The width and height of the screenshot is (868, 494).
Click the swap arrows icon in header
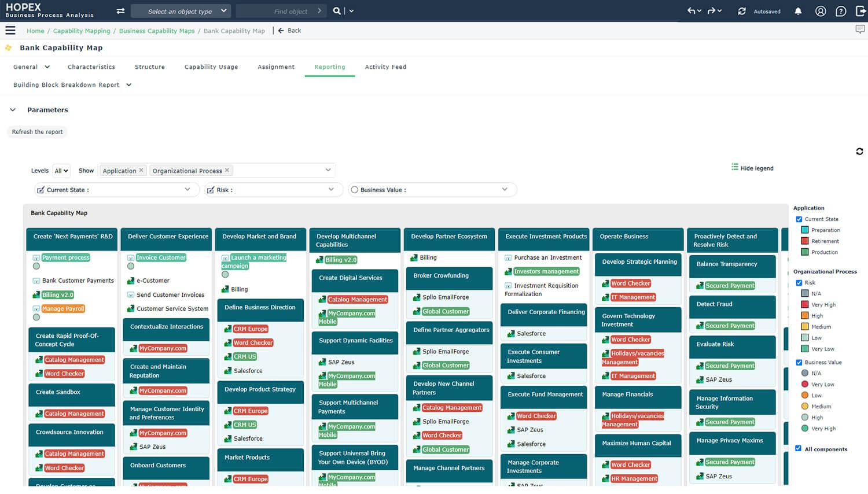pyautogui.click(x=120, y=11)
